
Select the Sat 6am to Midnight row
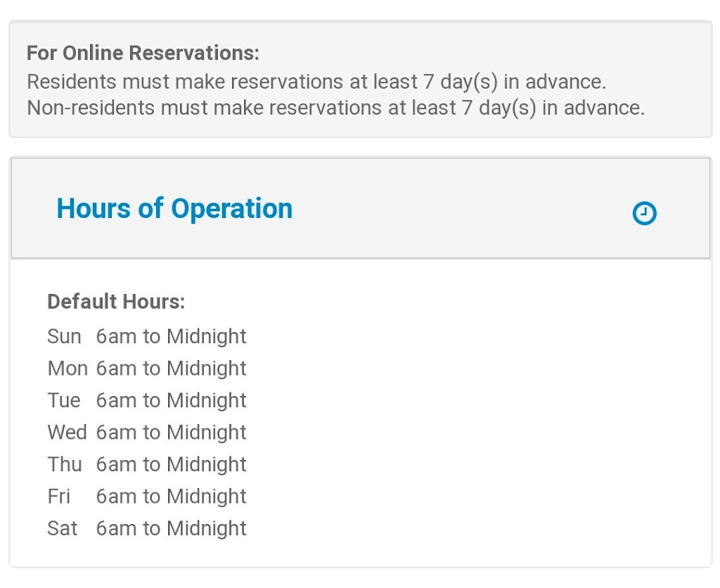click(x=147, y=528)
